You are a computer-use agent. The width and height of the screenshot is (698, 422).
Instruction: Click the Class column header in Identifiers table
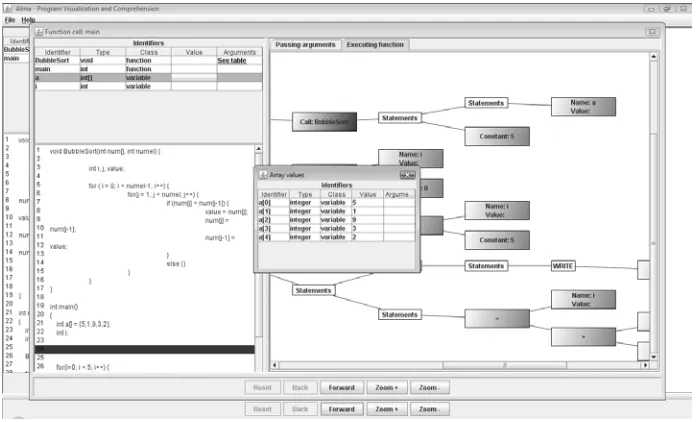click(x=148, y=52)
